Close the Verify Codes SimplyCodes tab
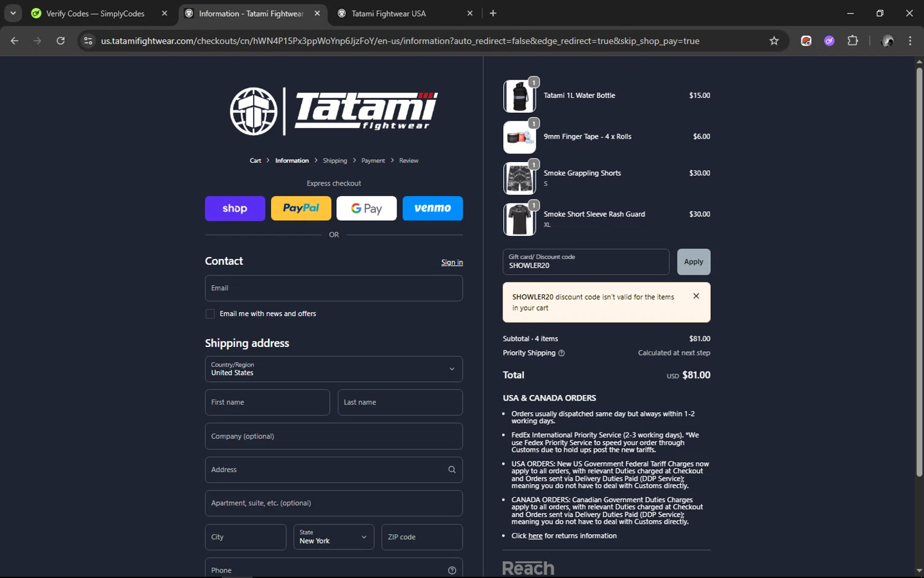The image size is (924, 578). pos(164,13)
